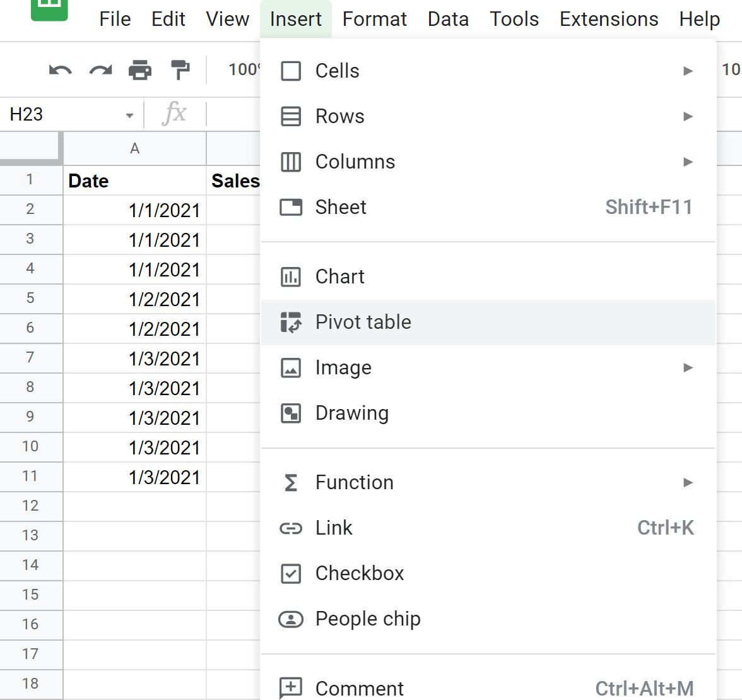Viewport: 742px width, 700px height.
Task: Click the select-all corner box
Action: 31,148
